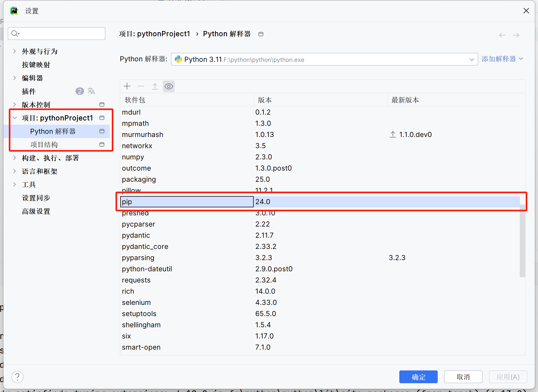Expand the 外观与行为 section
Screen dimensions: 538x392
point(15,51)
